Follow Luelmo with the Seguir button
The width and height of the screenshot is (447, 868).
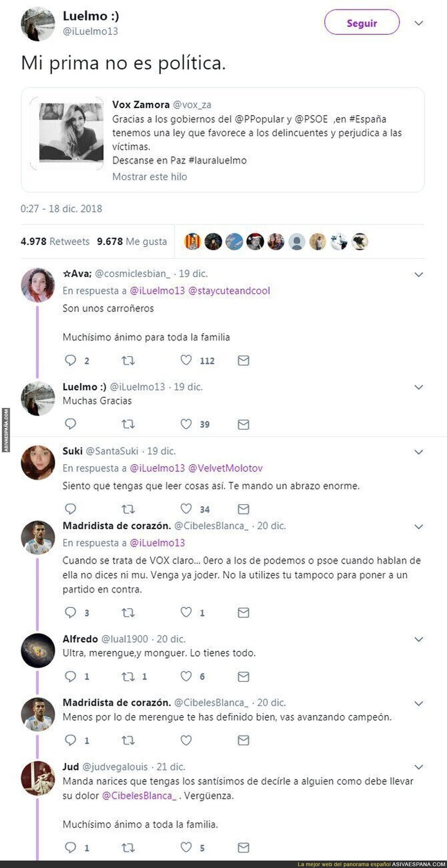click(362, 23)
